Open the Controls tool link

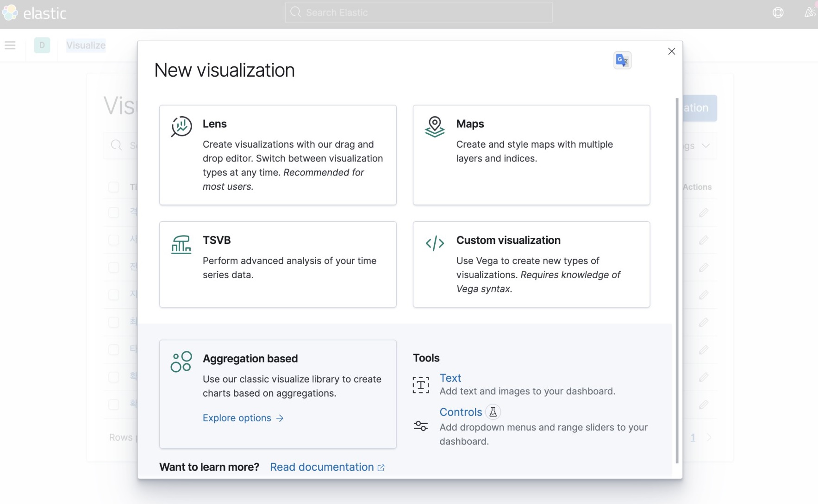tap(461, 412)
